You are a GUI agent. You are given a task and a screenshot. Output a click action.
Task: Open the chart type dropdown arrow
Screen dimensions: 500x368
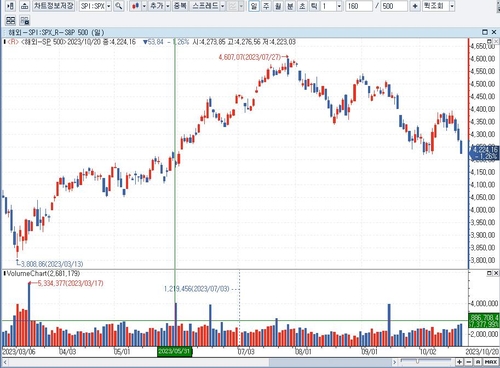pyautogui.click(x=144, y=6)
